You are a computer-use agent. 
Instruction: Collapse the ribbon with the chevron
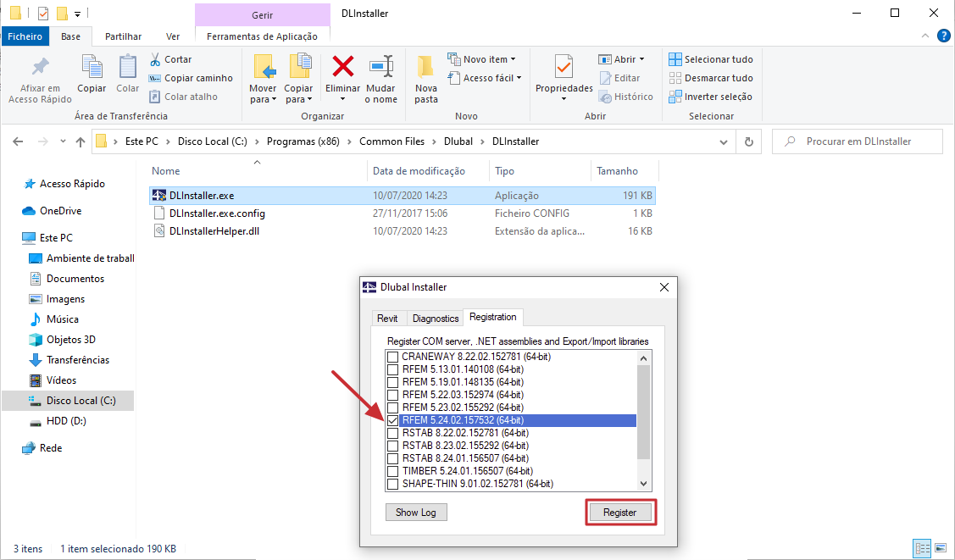click(x=925, y=36)
